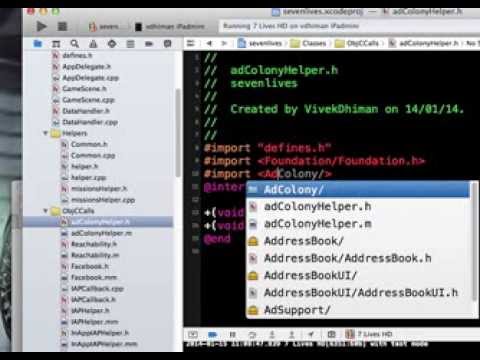Open Facebook.h in file navigator
Viewport: 480px width, 360px height.
[90, 266]
